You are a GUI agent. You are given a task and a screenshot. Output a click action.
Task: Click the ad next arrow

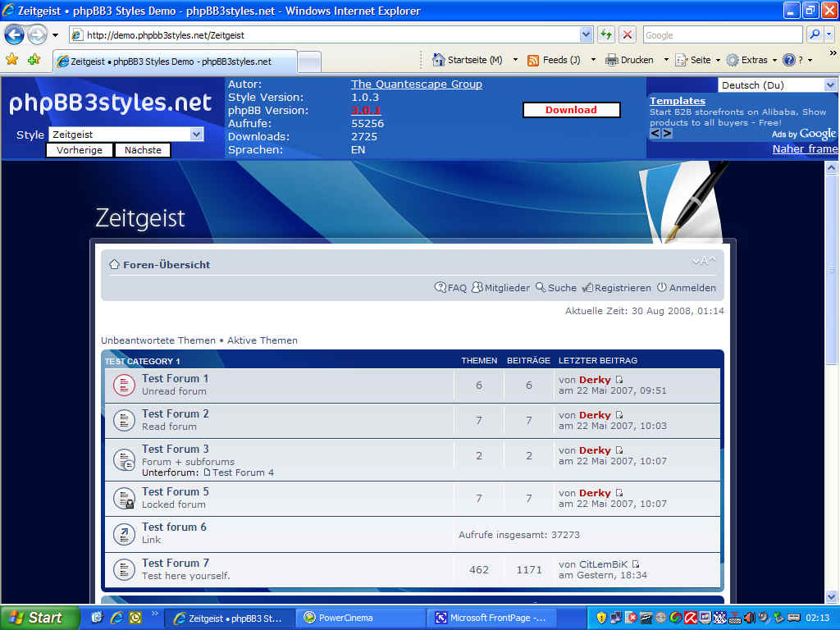click(667, 134)
